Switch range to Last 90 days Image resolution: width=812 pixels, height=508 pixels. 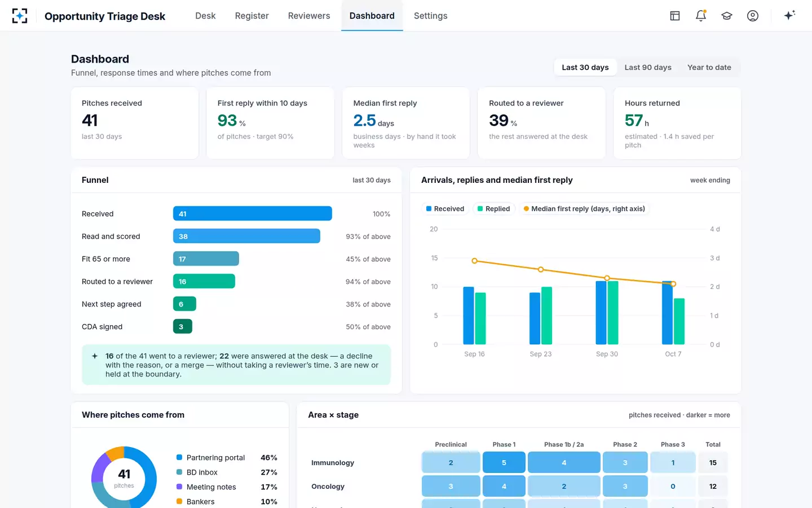click(648, 67)
